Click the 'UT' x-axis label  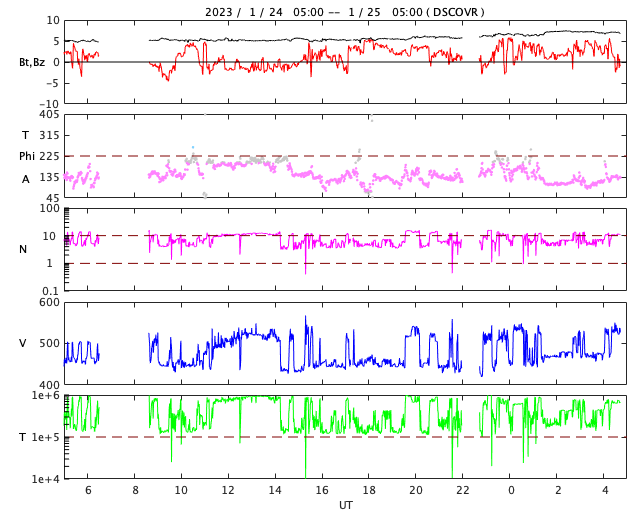[x=346, y=505]
